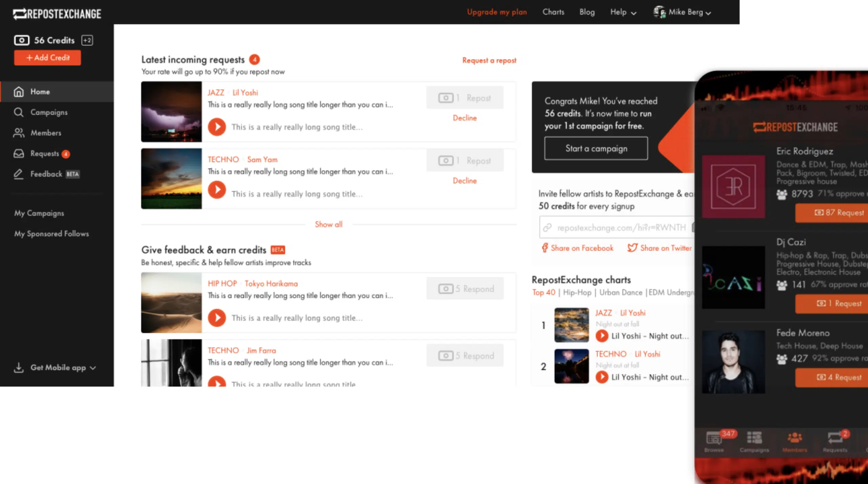The image size is (868, 484).
Task: Play the Tokyo Harikama HIP HOP track
Action: [x=217, y=318]
